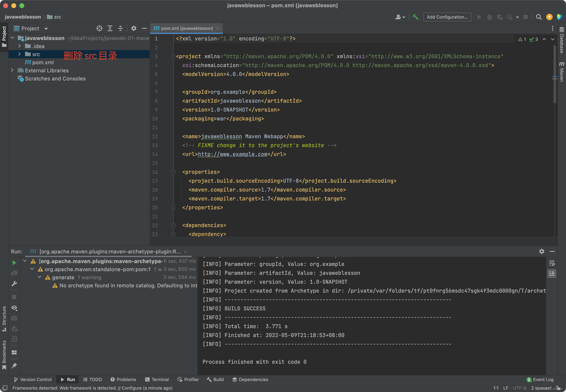Screen dimensions: 566x392
Task: Click the Expand All icon in Project panel
Action: [110, 28]
